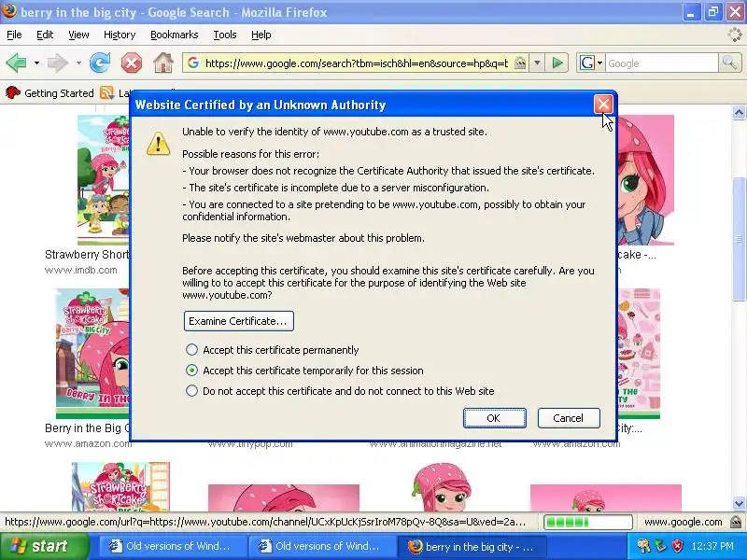Click the taskbar clock showing 12:37 PM

(712, 546)
